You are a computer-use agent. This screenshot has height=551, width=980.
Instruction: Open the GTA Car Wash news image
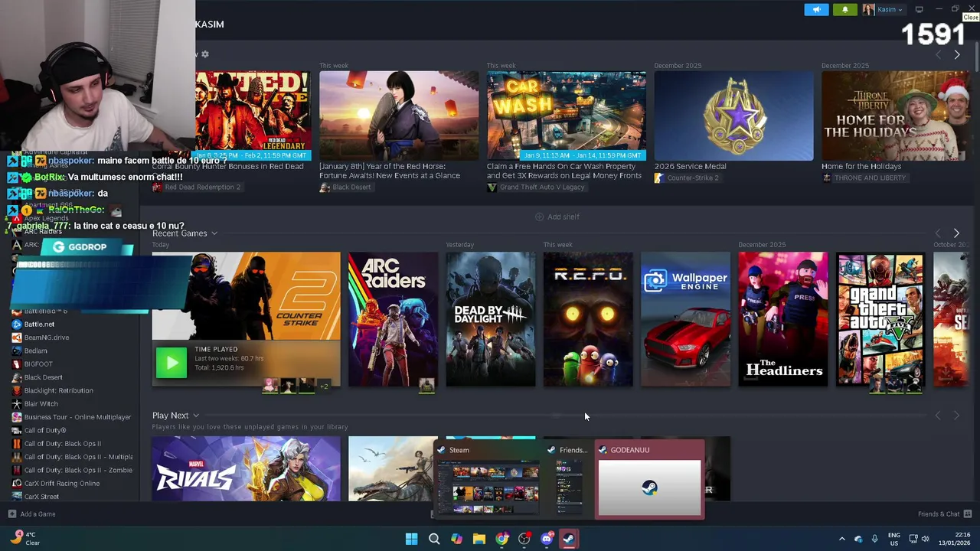pos(567,116)
